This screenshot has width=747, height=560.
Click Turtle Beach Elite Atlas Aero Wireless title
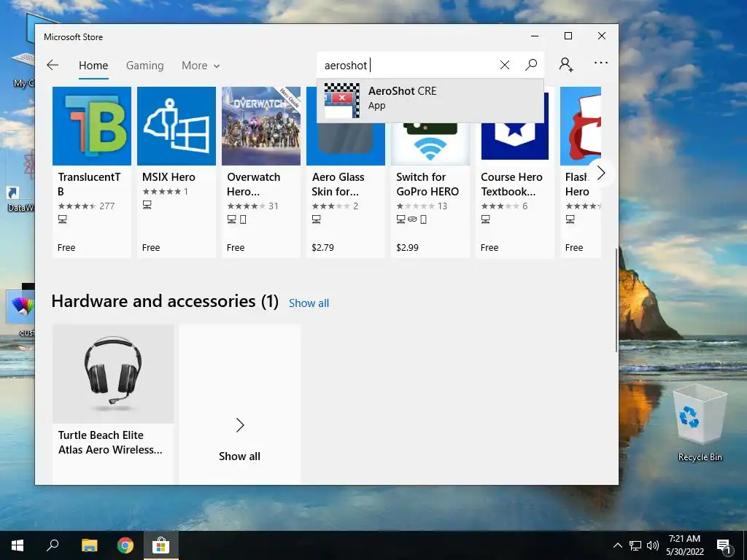[110, 443]
